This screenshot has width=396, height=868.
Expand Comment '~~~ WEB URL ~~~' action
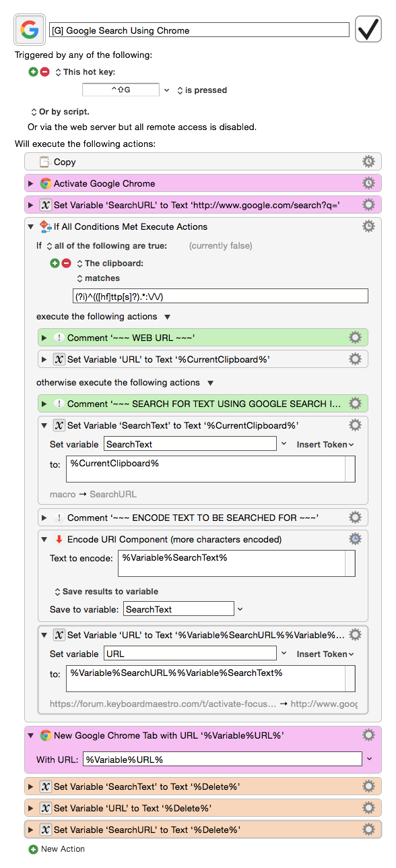(44, 338)
